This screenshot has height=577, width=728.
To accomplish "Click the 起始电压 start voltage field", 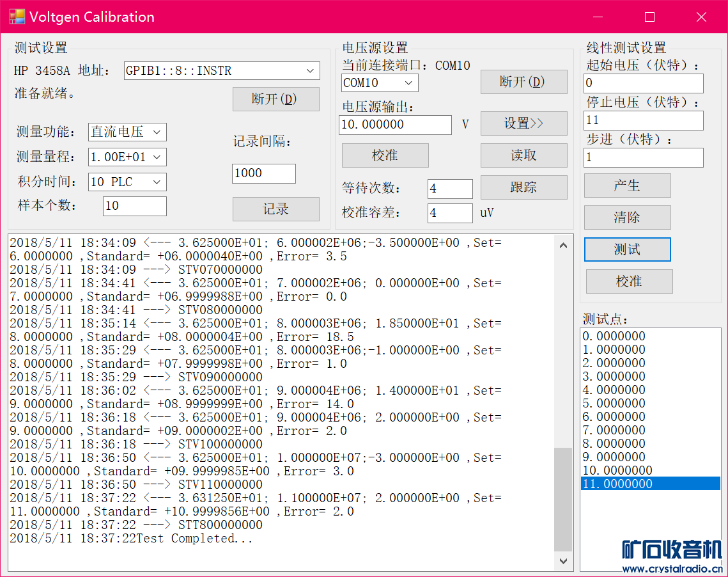I will [643, 83].
